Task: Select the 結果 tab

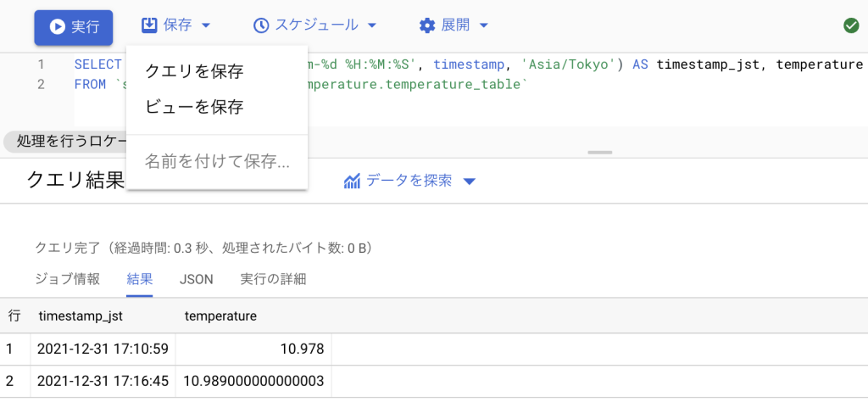Action: pyautogui.click(x=140, y=279)
